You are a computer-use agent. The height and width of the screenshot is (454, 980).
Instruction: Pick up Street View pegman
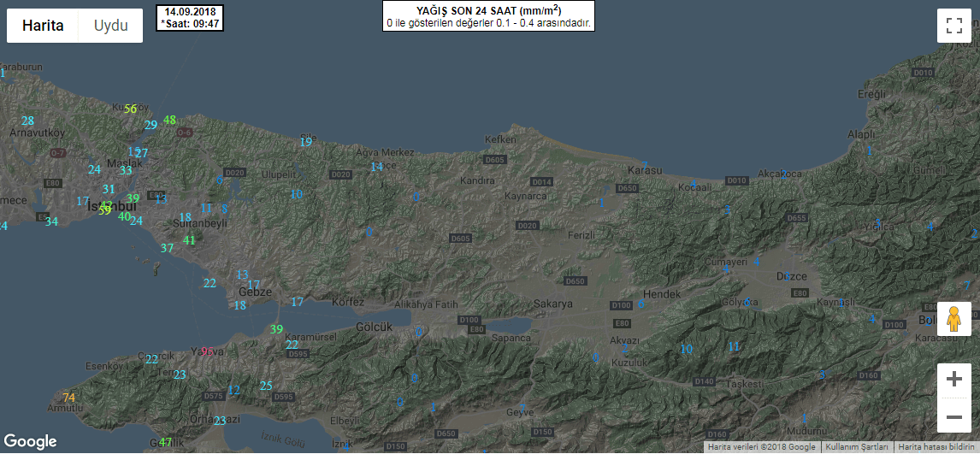point(953,319)
